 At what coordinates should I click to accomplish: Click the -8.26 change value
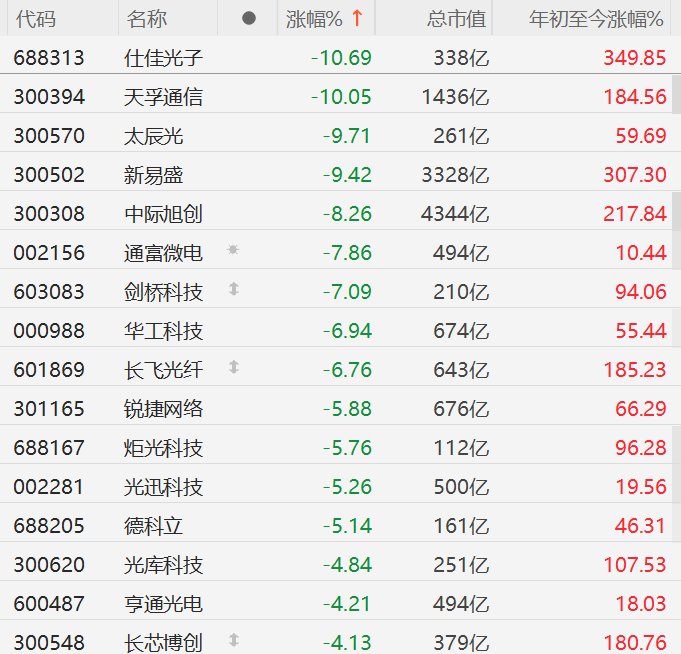[x=347, y=214]
